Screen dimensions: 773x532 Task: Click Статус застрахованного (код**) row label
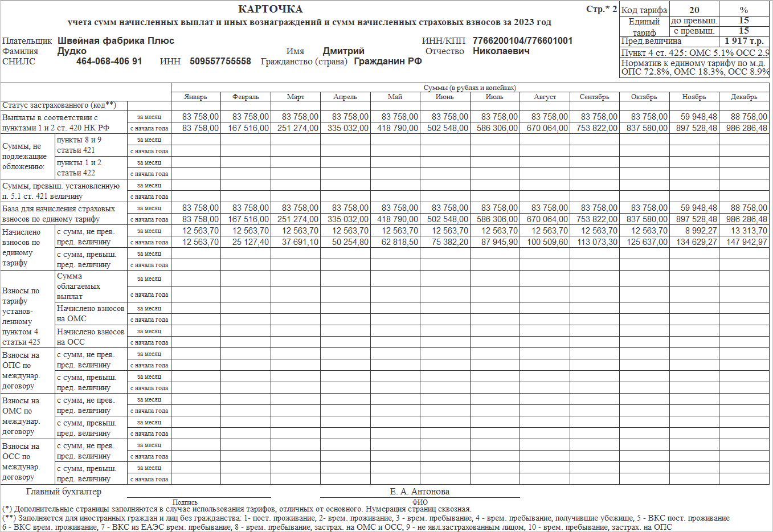pyautogui.click(x=59, y=105)
